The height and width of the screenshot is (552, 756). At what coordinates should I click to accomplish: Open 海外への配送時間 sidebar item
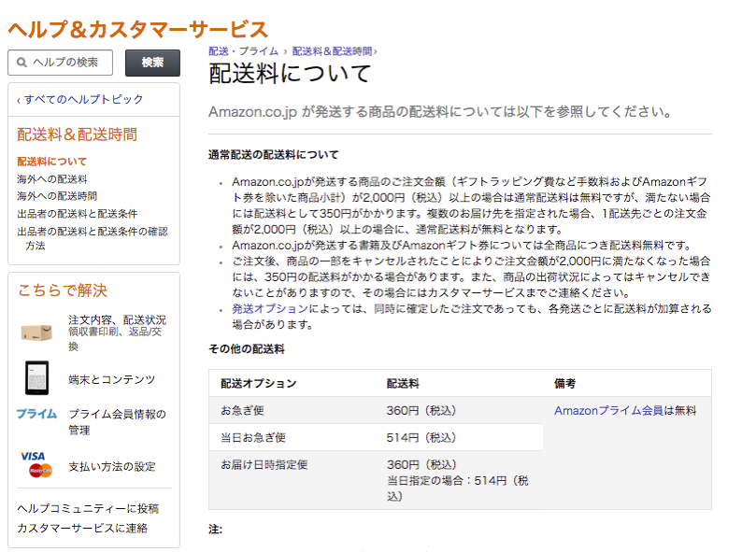pos(57,196)
